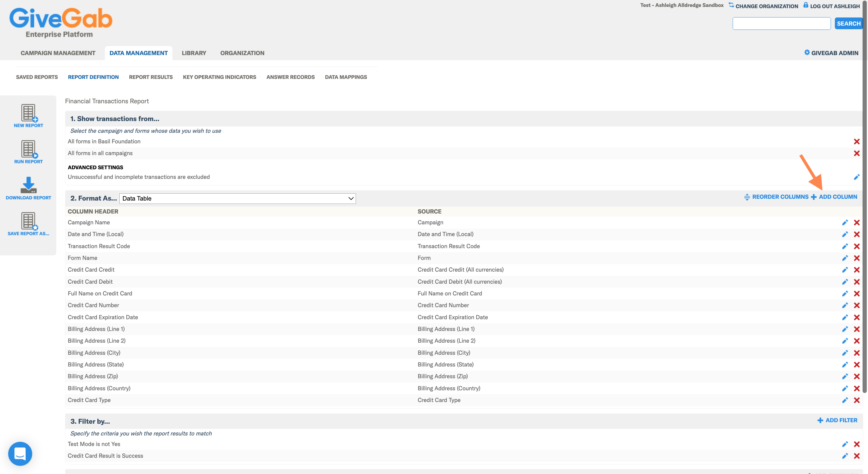Edit the Credit Card Debit column
The height and width of the screenshot is (474, 868).
(845, 282)
